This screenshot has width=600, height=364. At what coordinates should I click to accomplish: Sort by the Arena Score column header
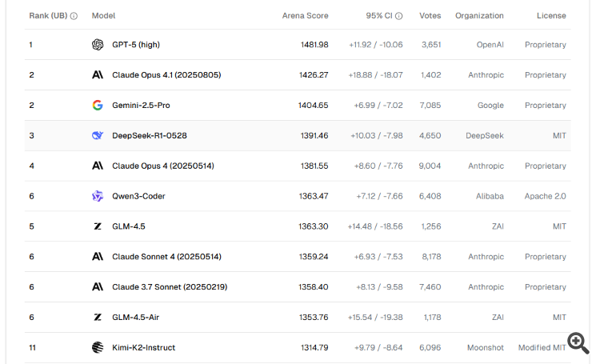pos(305,16)
